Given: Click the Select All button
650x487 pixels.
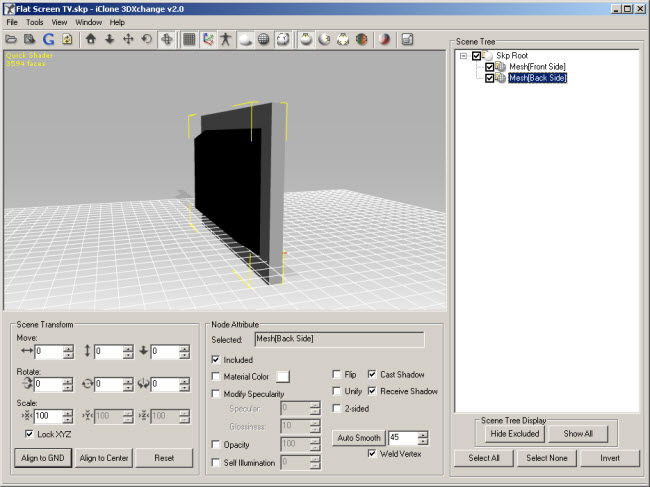Looking at the screenshot, I should coord(484,458).
